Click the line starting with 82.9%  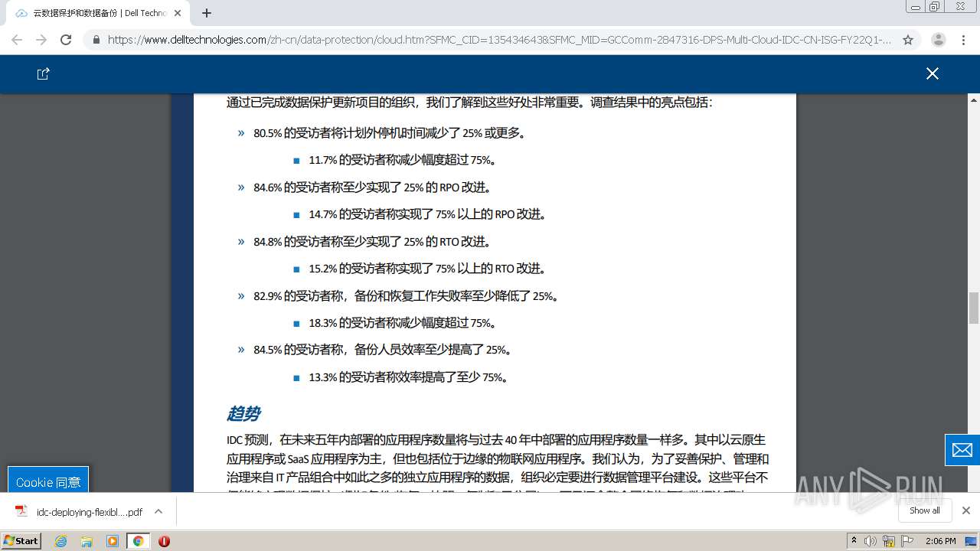pos(406,296)
